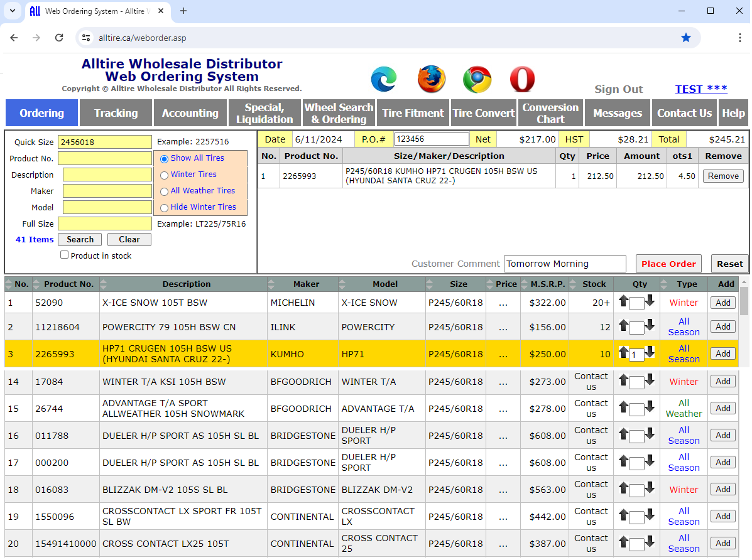
Task: Decrease quantity for MICHELIN X-ICE SNOW row
Action: click(x=650, y=301)
